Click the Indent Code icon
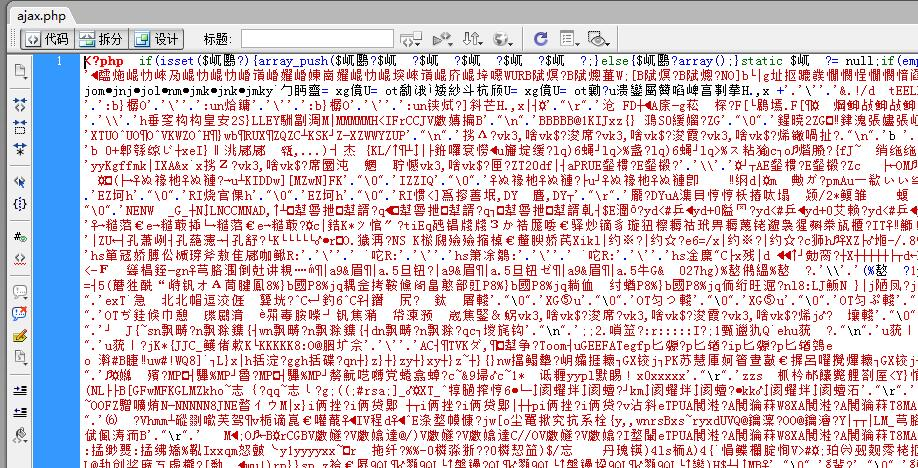918x468 pixels. coord(20,390)
